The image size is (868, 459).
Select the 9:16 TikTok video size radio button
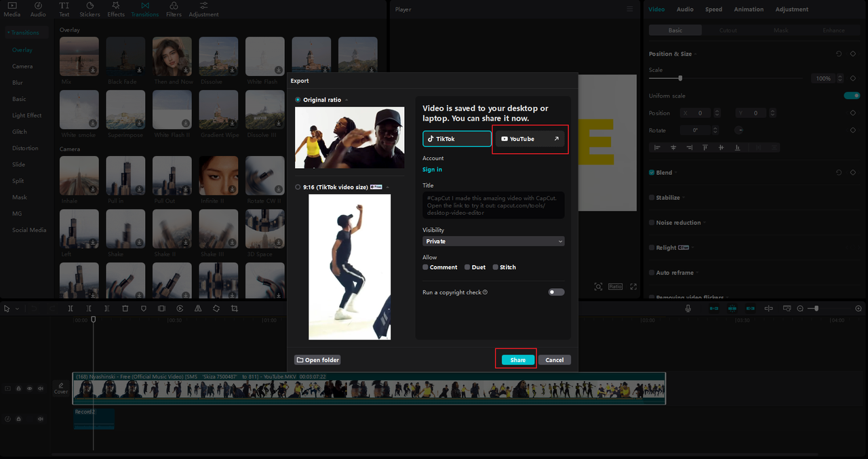(x=298, y=186)
